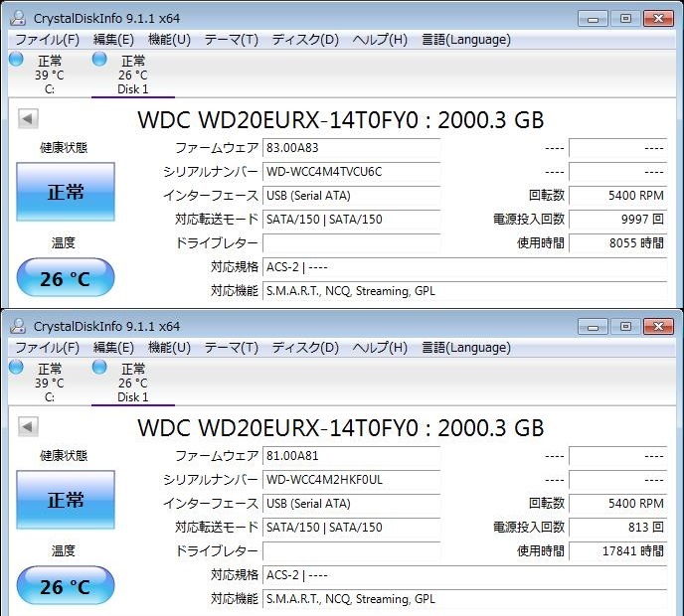Open 機能(U) menu in top window
Image resolution: width=684 pixels, height=616 pixels.
[x=169, y=40]
